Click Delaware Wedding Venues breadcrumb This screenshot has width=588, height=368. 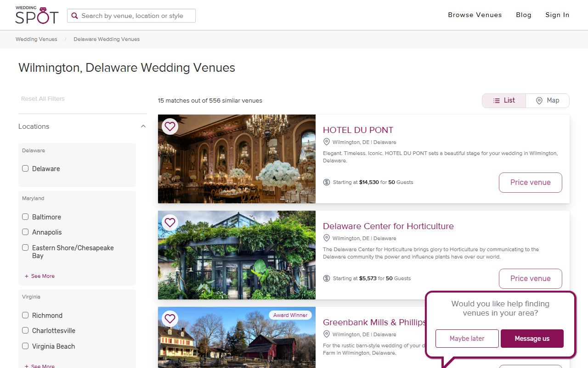[x=107, y=39]
